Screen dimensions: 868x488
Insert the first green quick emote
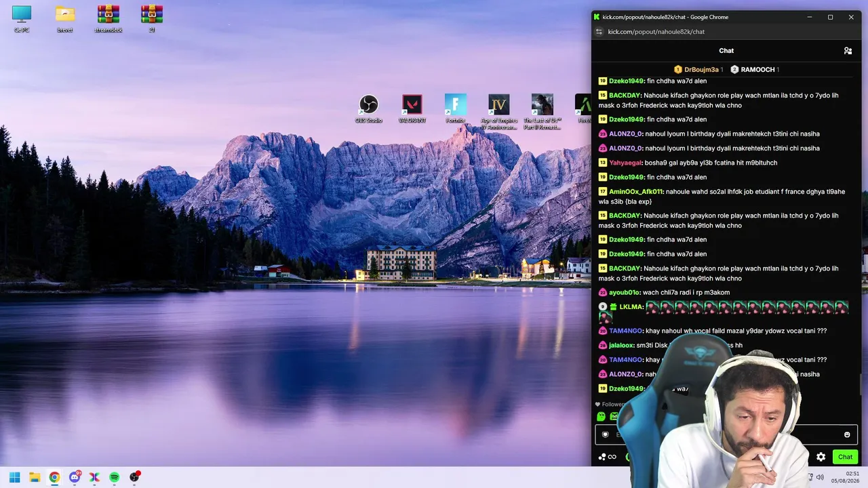[x=601, y=416]
